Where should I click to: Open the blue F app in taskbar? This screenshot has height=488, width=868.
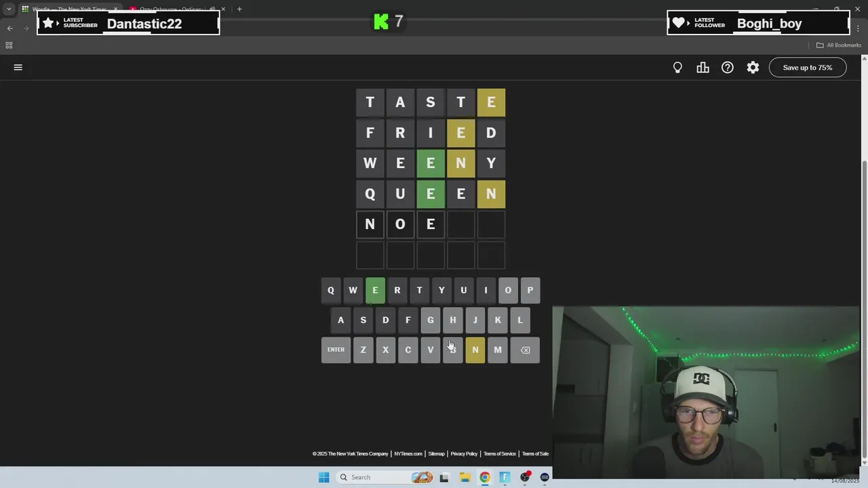point(505,477)
